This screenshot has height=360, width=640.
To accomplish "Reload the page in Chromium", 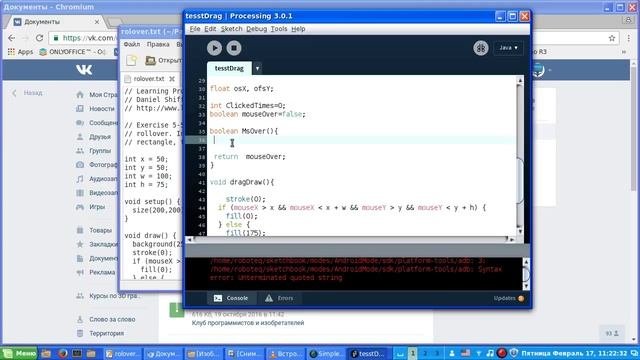I will click(39, 38).
